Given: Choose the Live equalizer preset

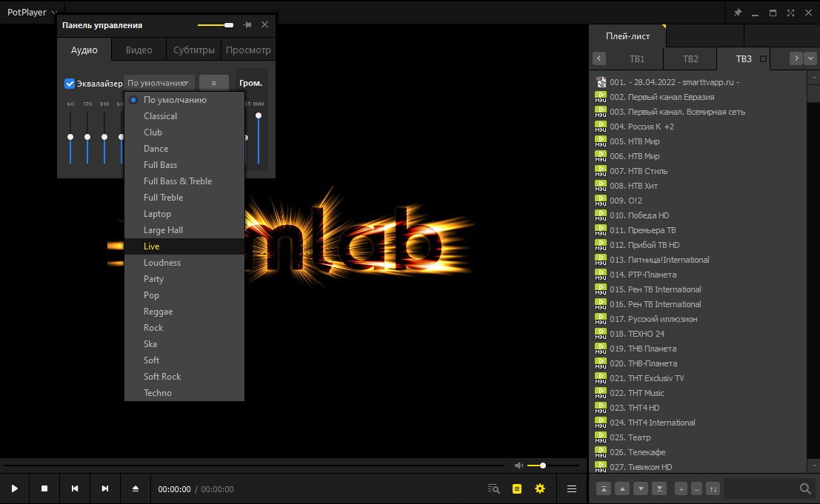Looking at the screenshot, I should (152, 246).
